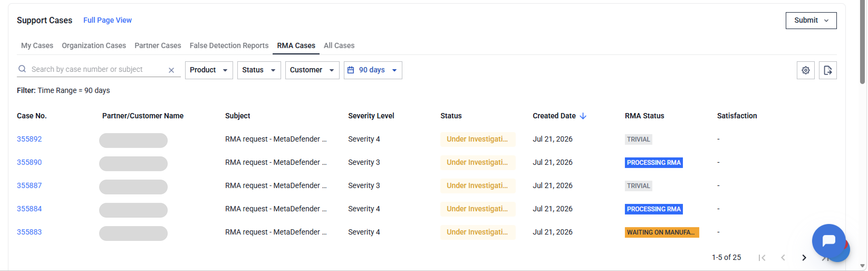Click subject of case 355890

[276, 162]
